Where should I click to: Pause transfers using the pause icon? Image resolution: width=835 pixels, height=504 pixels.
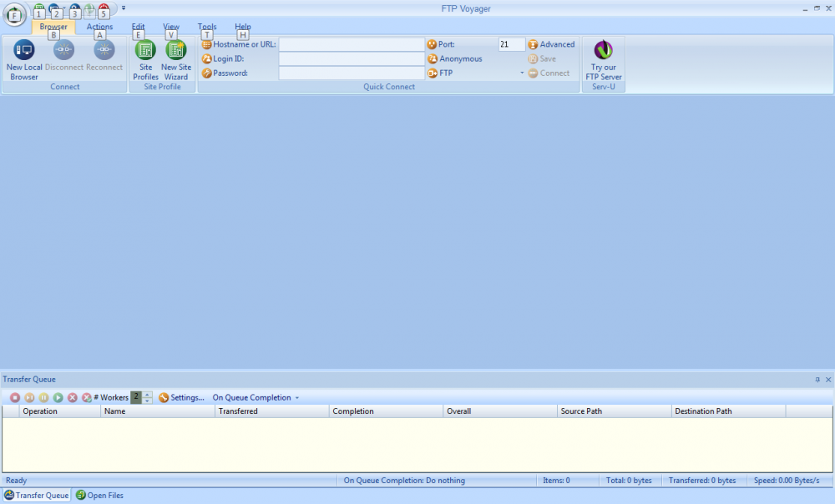[43, 397]
